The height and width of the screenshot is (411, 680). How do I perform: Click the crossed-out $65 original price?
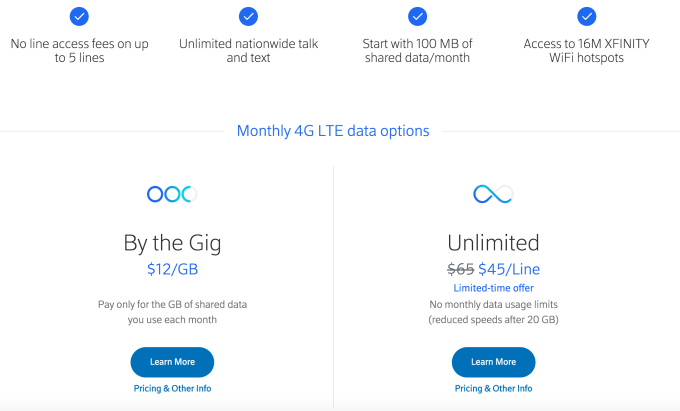pyautogui.click(x=459, y=267)
